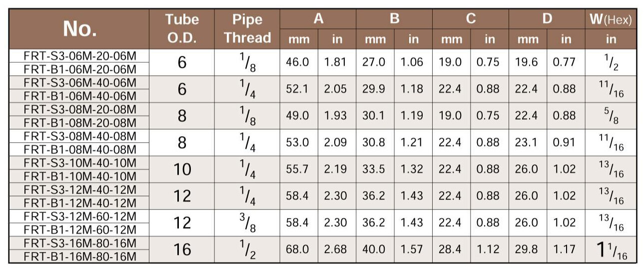644x273 pixels.
Task: Click part number FRT-B1-16M-80-16M
Action: click(x=80, y=257)
